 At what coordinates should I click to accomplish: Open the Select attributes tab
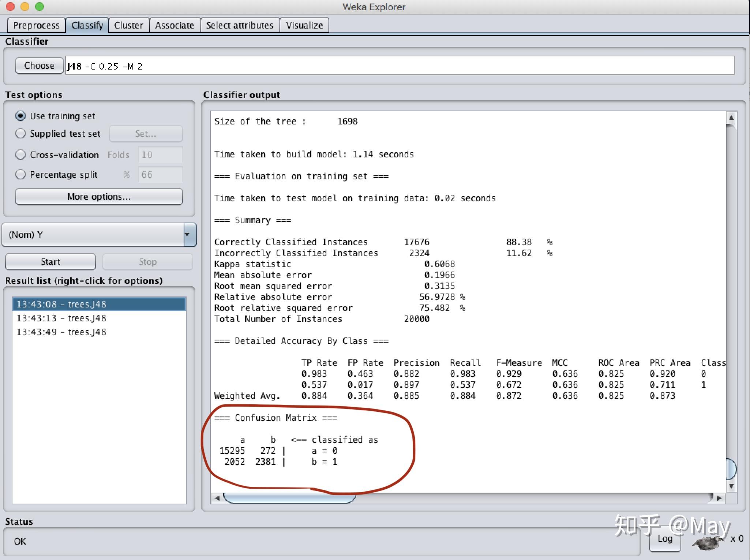click(x=240, y=25)
